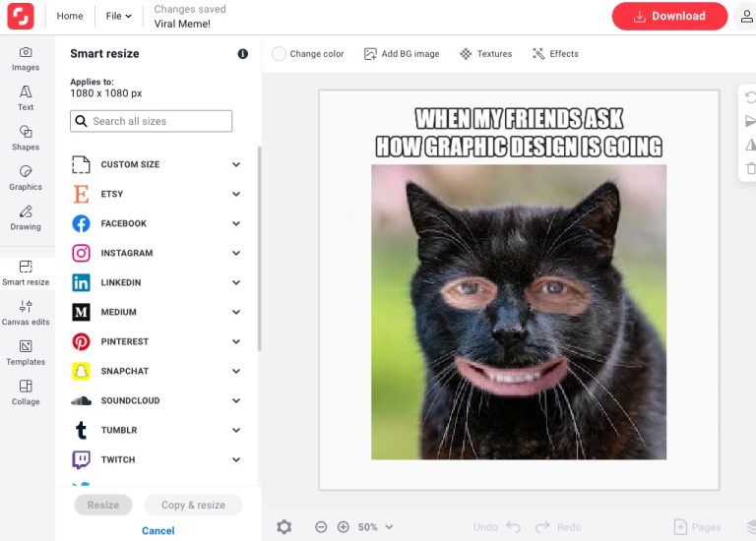The width and height of the screenshot is (756, 541).
Task: Open the Images panel in sidebar
Action: tap(26, 59)
